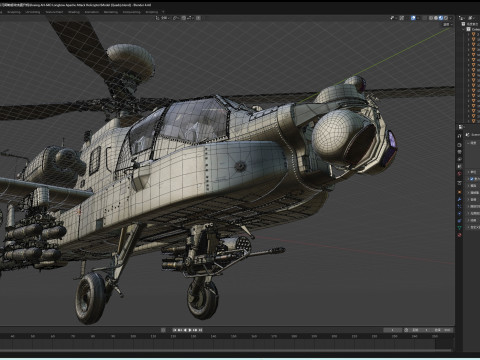The image size is (480, 360).
Task: Toggle viewport gizmos icon
Action: click(402, 18)
